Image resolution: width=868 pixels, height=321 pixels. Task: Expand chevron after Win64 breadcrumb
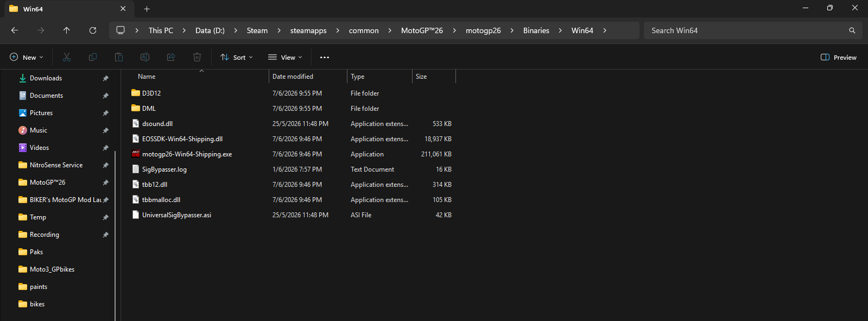(x=605, y=30)
